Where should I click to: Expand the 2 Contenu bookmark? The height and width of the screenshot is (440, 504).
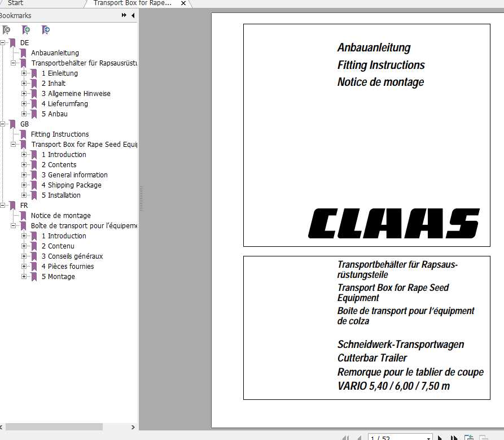(x=24, y=246)
